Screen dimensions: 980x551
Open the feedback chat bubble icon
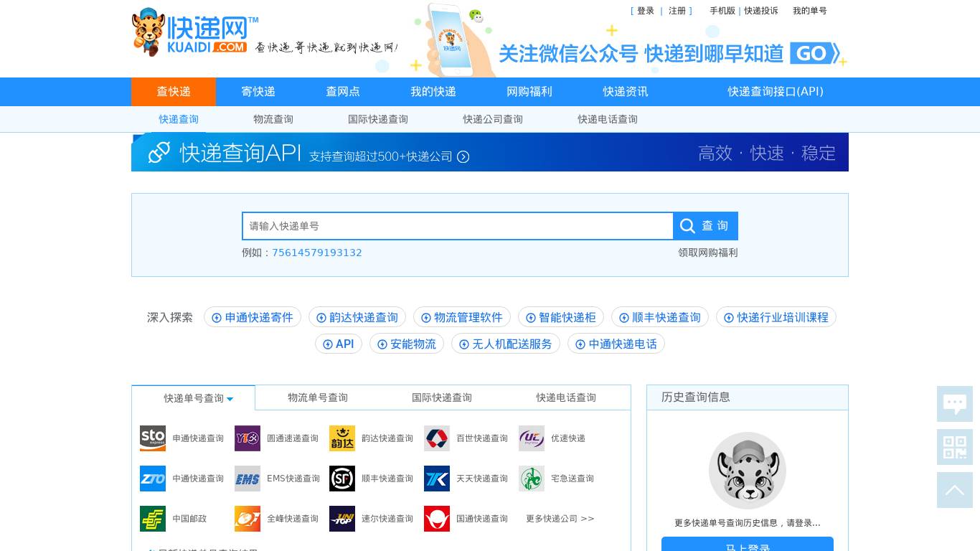954,404
